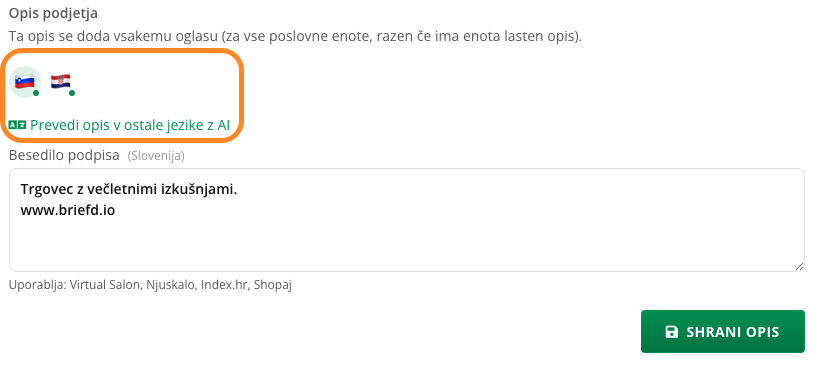This screenshot has height=368, width=829.
Task: Save description with SHRANI OPIS button
Action: tap(723, 332)
